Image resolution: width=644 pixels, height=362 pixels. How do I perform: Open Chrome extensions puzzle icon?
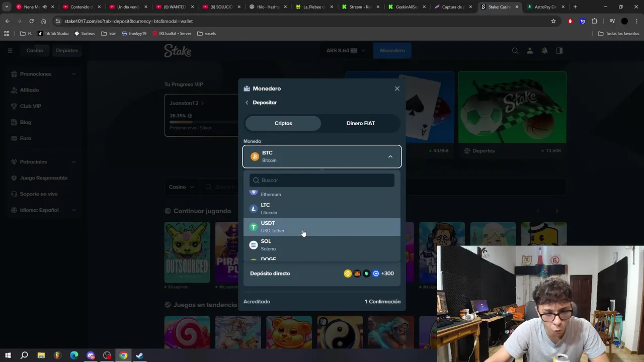point(595,21)
